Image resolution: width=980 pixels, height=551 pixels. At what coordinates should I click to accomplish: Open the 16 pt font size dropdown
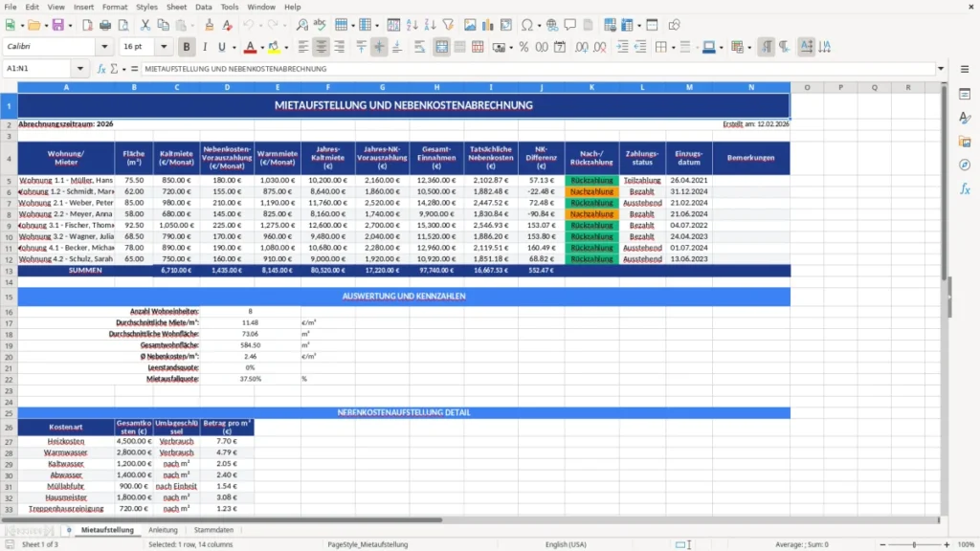164,46
